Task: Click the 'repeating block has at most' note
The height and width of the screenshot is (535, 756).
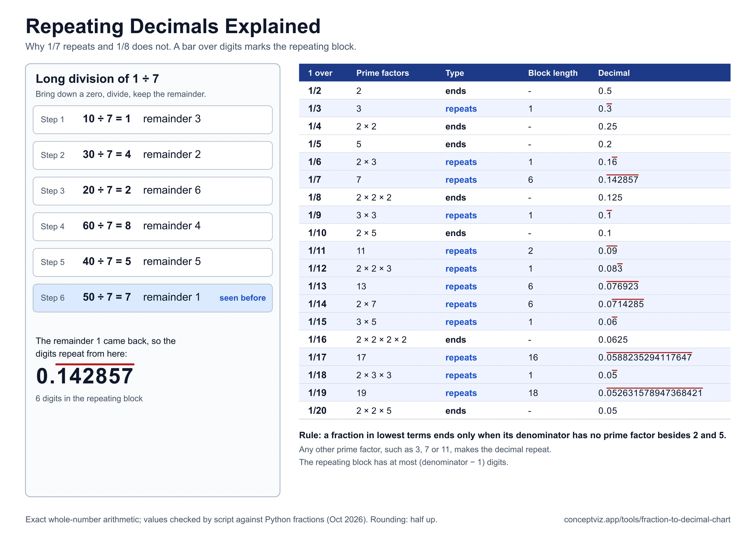Action: pos(403,462)
